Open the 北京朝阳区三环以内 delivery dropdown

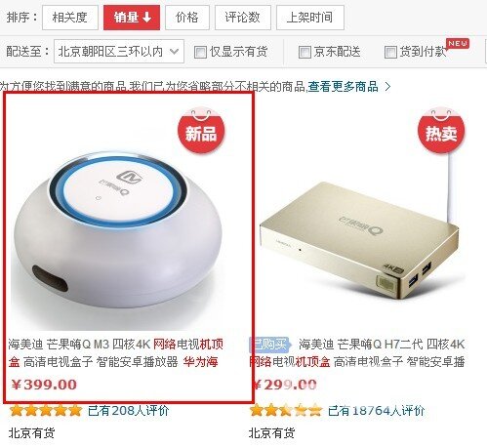119,51
